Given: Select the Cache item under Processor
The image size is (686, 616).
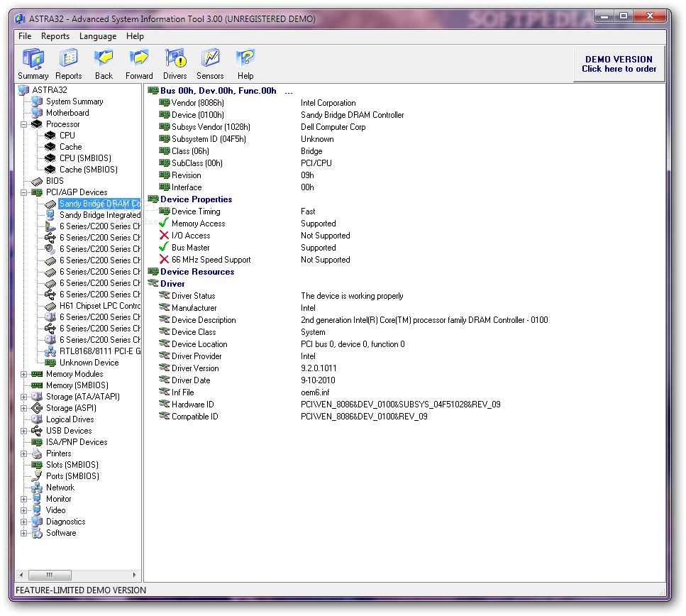Looking at the screenshot, I should click(70, 147).
